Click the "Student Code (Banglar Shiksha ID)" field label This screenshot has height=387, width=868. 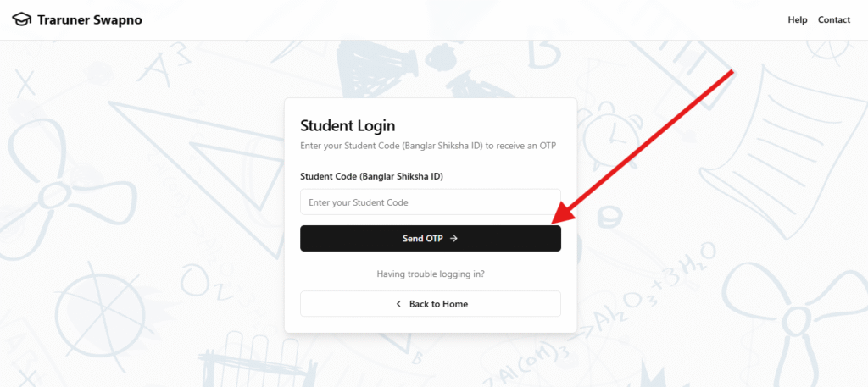point(371,176)
